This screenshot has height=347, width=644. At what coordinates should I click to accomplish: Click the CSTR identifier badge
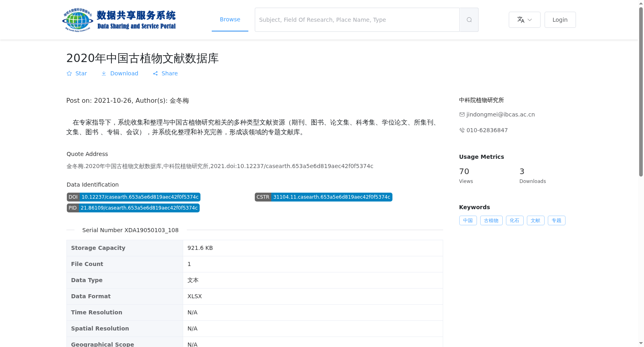tap(323, 197)
